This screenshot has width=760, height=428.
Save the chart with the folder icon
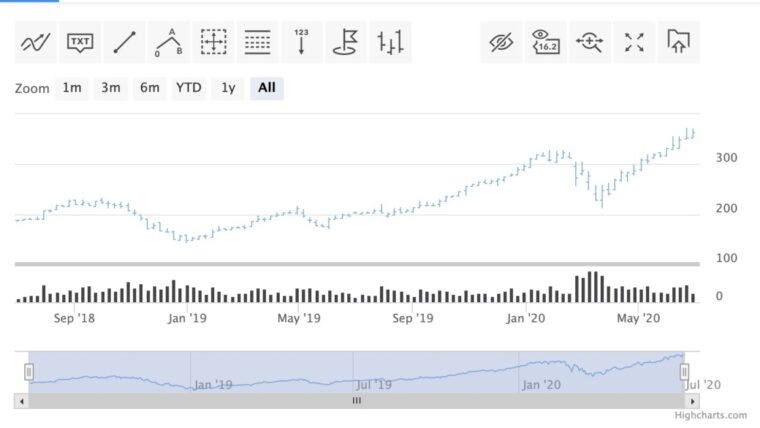point(679,42)
